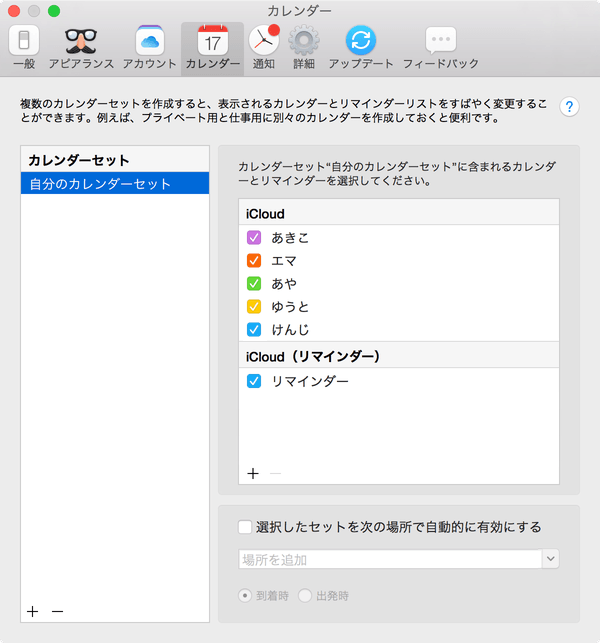Open the アピアランス preferences pane
This screenshot has height=643, width=600.
[x=81, y=47]
